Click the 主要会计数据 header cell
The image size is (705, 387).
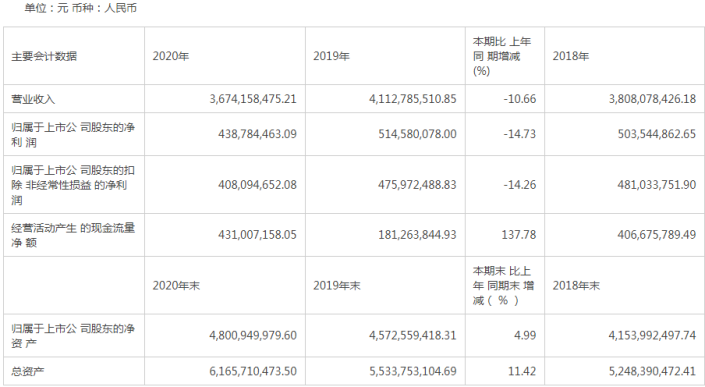click(x=74, y=56)
